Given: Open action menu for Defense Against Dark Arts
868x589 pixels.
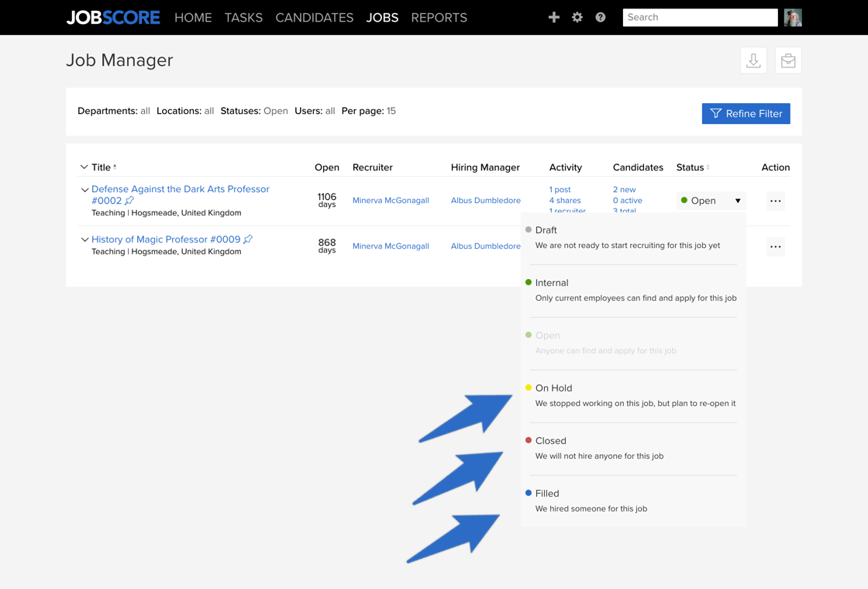Looking at the screenshot, I should coord(776,201).
